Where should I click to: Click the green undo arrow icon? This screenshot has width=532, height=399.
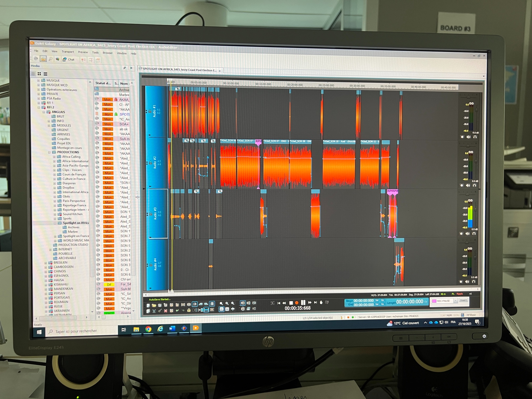(x=177, y=310)
